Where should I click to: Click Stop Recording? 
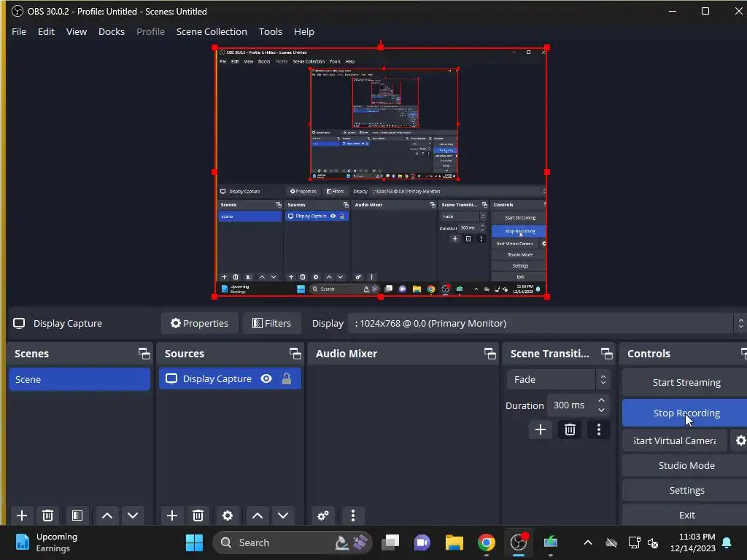click(x=686, y=413)
